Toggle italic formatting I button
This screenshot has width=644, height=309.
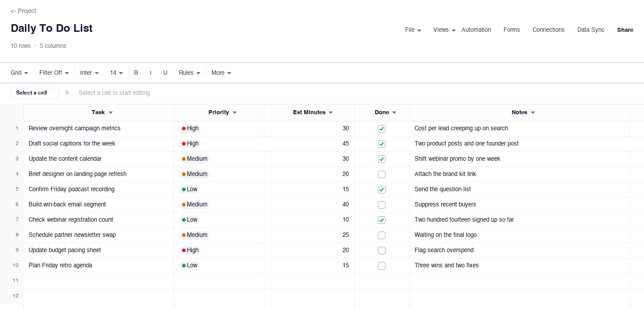pos(150,73)
